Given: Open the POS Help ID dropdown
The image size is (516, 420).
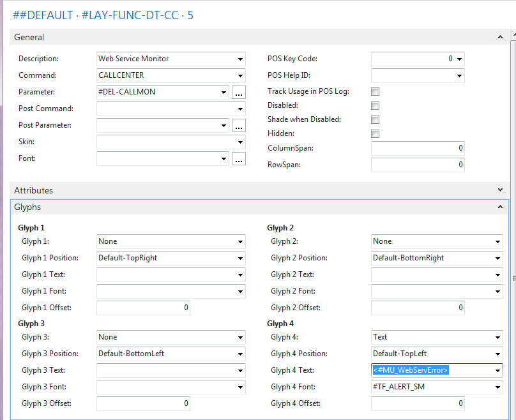Looking at the screenshot, I should click(459, 75).
